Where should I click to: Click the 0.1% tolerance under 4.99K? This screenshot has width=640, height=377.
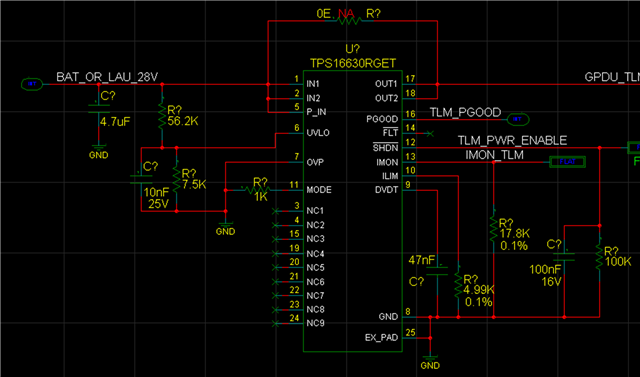tap(478, 302)
